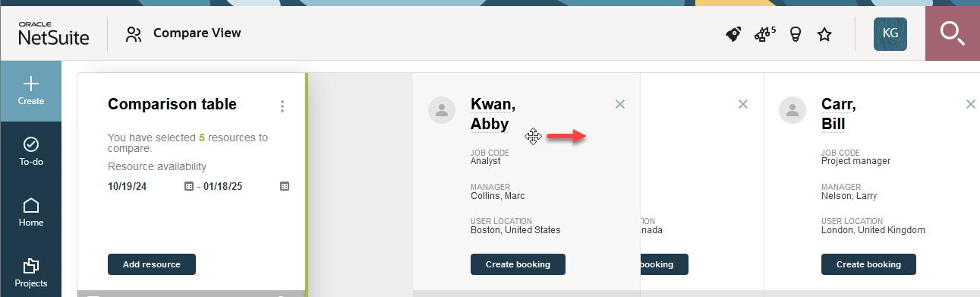Go to Home in sidebar
Viewport: 980px width, 297px height.
tap(31, 212)
